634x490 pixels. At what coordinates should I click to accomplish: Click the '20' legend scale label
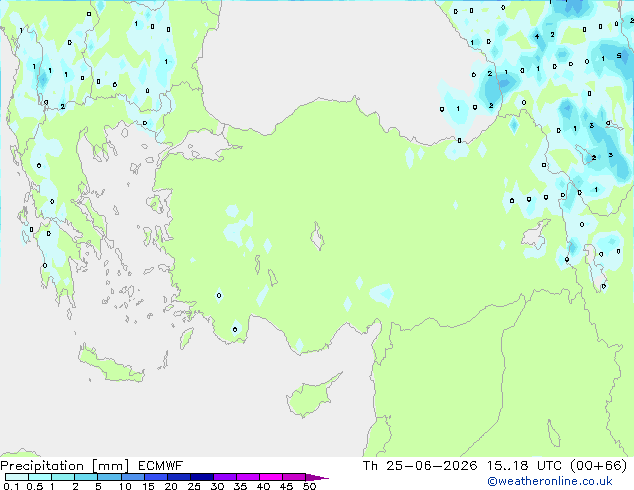click(171, 486)
